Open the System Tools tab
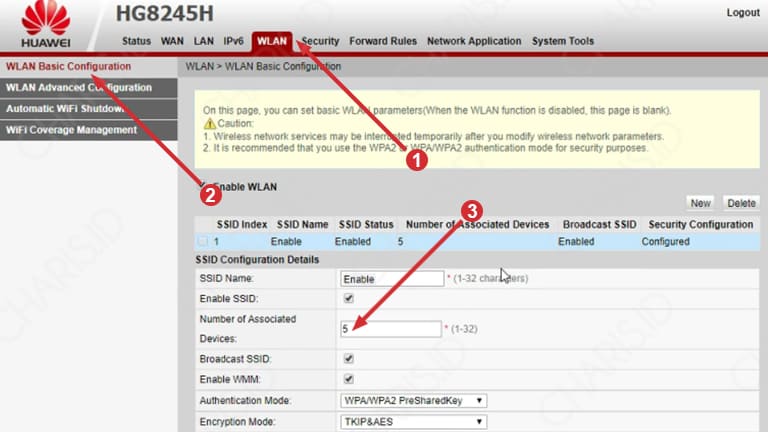Viewport: 768px width, 432px height. (563, 41)
